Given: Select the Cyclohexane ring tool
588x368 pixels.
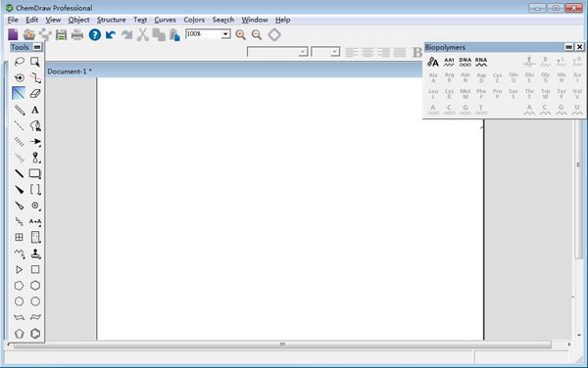Looking at the screenshot, I should pos(35,285).
